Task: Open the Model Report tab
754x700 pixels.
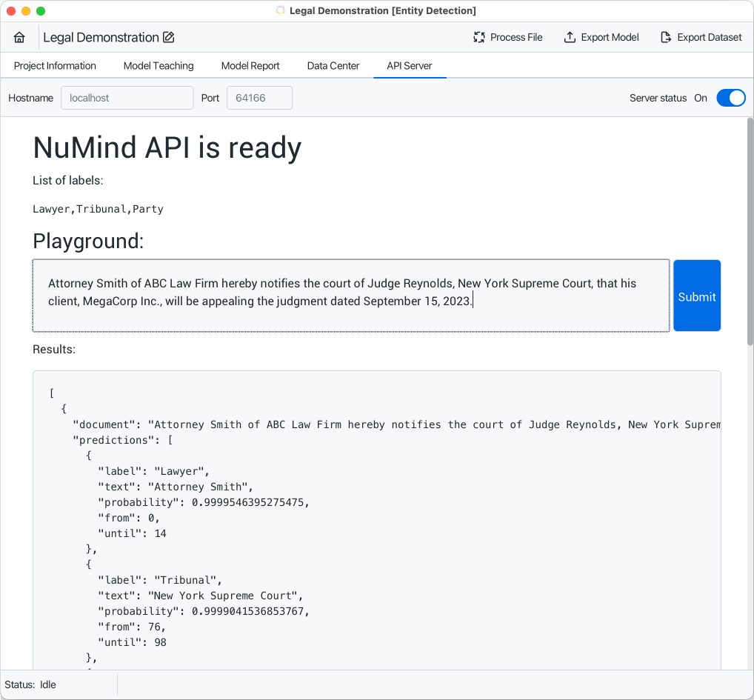Action: (x=250, y=66)
